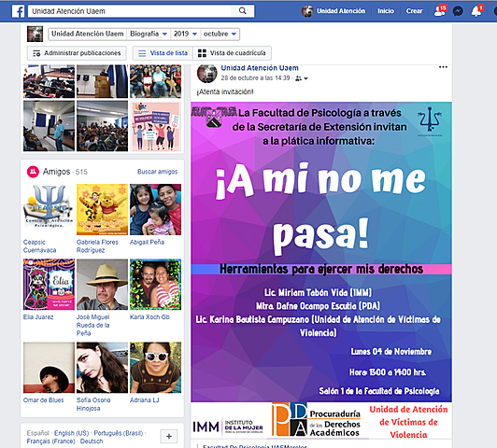Open the illustrated protest poster photo thumbnail

[156, 126]
